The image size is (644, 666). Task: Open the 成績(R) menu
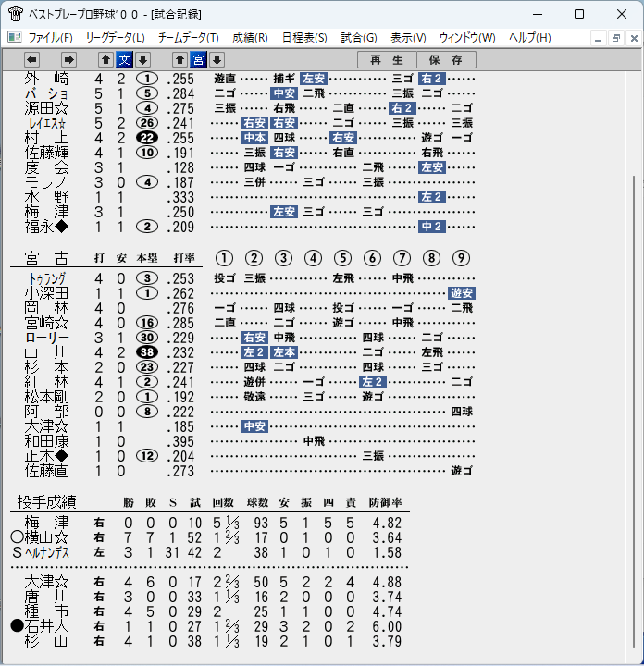250,38
